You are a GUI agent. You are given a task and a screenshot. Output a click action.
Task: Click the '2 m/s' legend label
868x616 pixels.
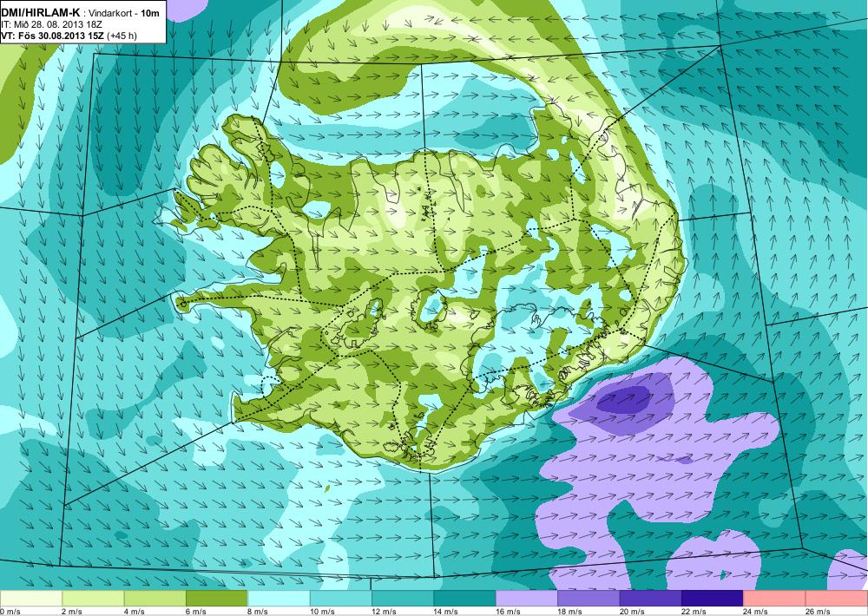72,612
